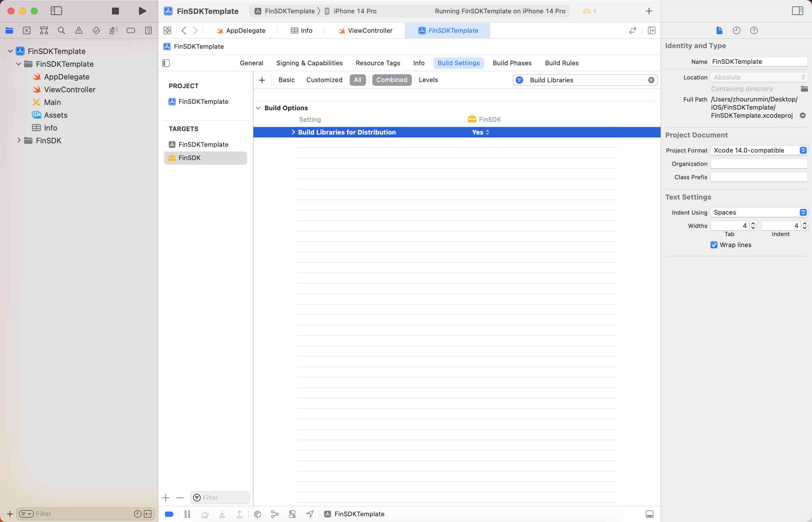Open the Find navigator magnifier icon
This screenshot has height=522, width=812.
pos(61,30)
